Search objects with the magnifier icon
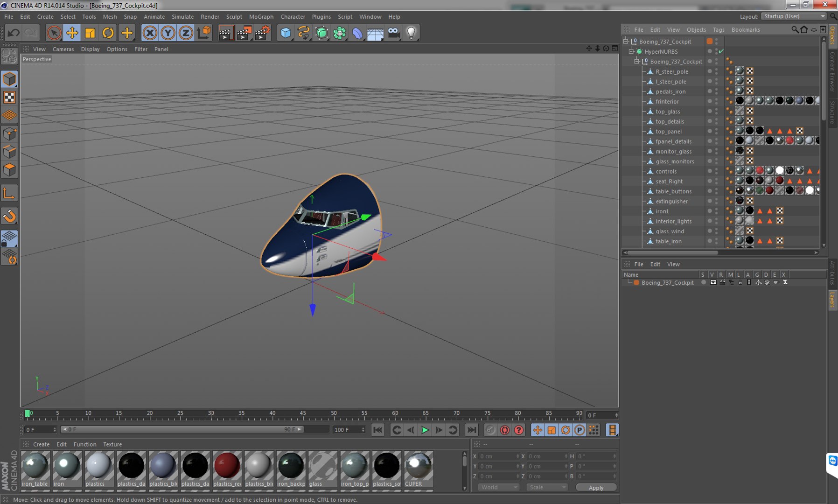The height and width of the screenshot is (504, 838). (x=795, y=29)
